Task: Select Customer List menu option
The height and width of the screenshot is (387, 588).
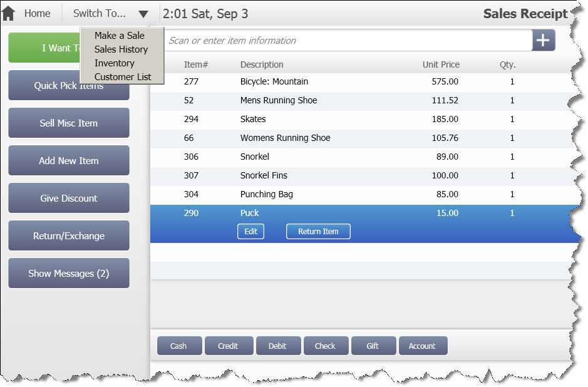Action: tap(123, 77)
